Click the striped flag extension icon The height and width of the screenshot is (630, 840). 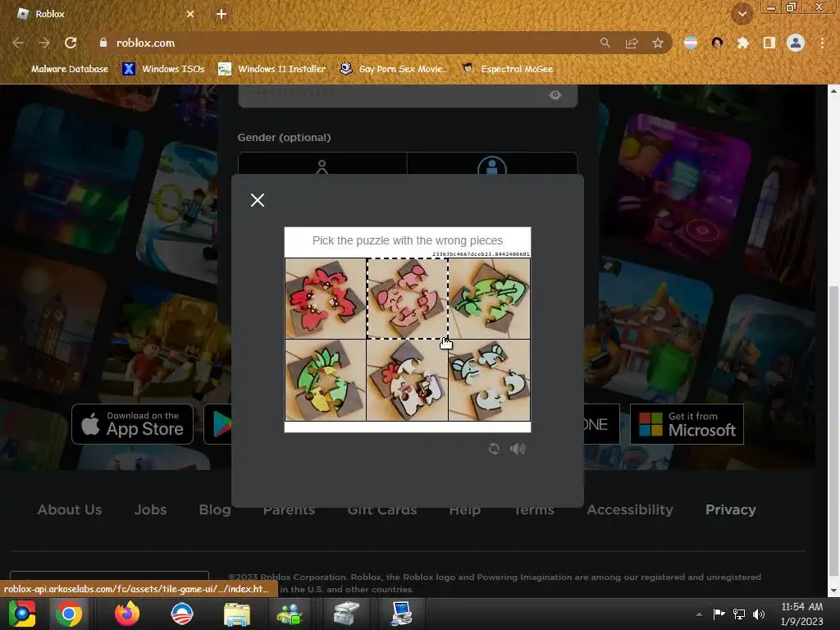coord(691,43)
